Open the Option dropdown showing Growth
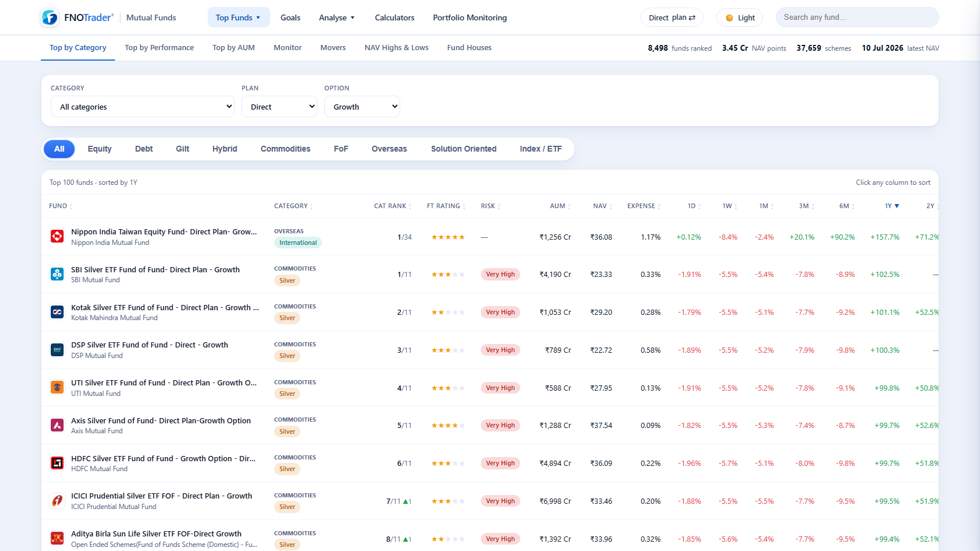980x551 pixels. [362, 107]
